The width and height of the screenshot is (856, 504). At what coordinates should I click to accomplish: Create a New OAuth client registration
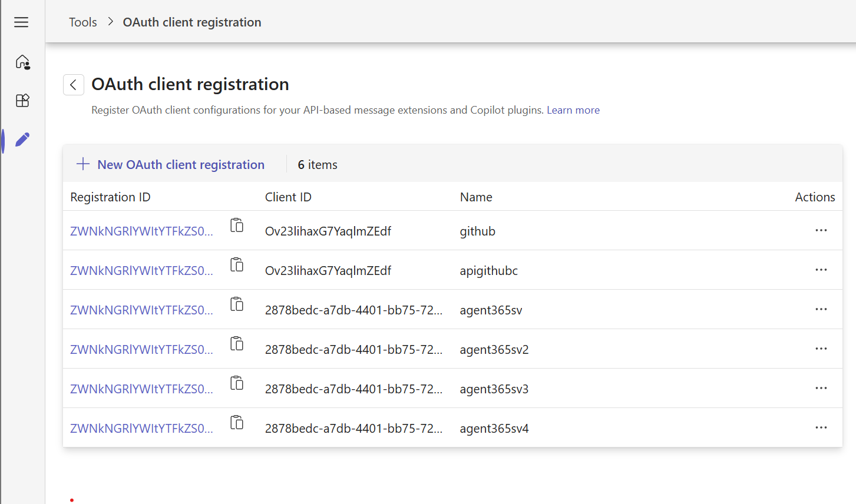(x=171, y=165)
